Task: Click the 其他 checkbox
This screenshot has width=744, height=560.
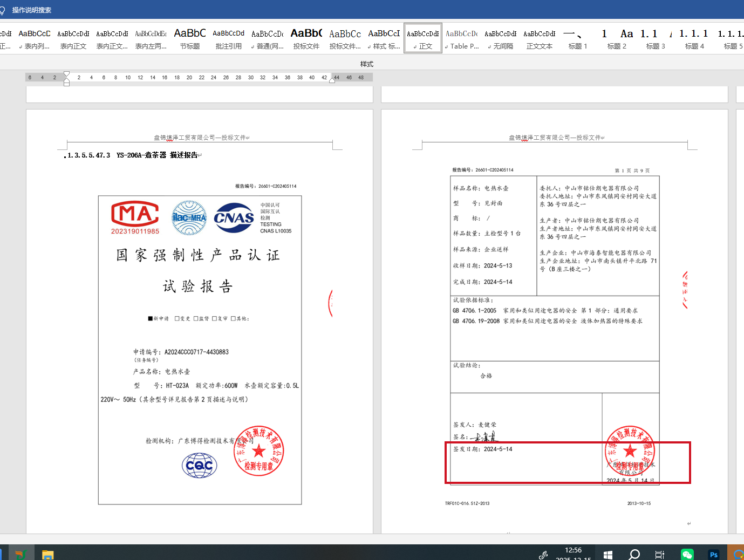Action: [x=233, y=318]
